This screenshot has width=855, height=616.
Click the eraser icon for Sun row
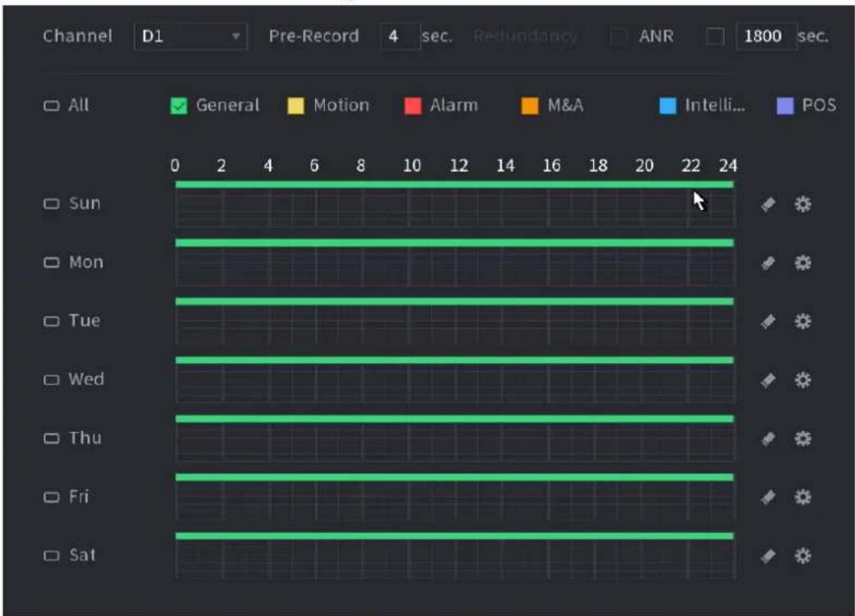coord(768,204)
